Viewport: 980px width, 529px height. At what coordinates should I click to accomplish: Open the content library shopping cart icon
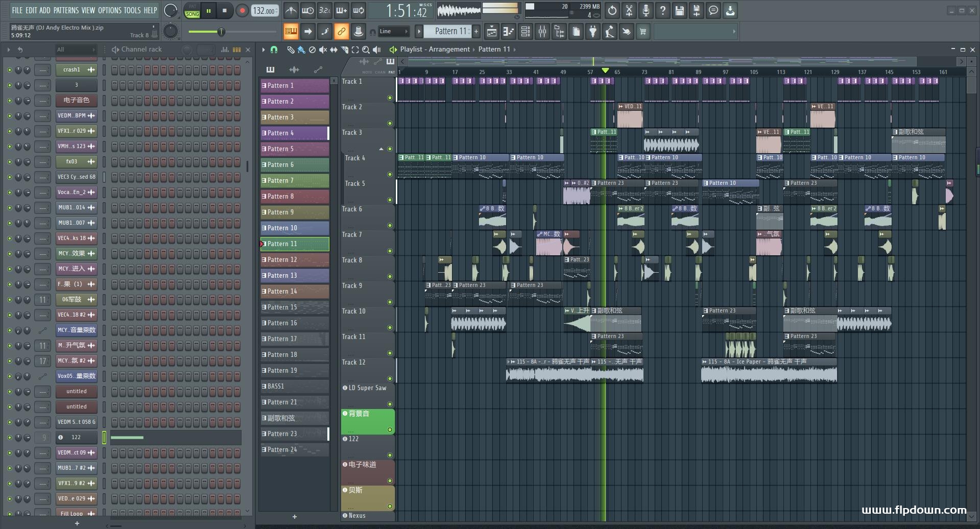(x=643, y=32)
